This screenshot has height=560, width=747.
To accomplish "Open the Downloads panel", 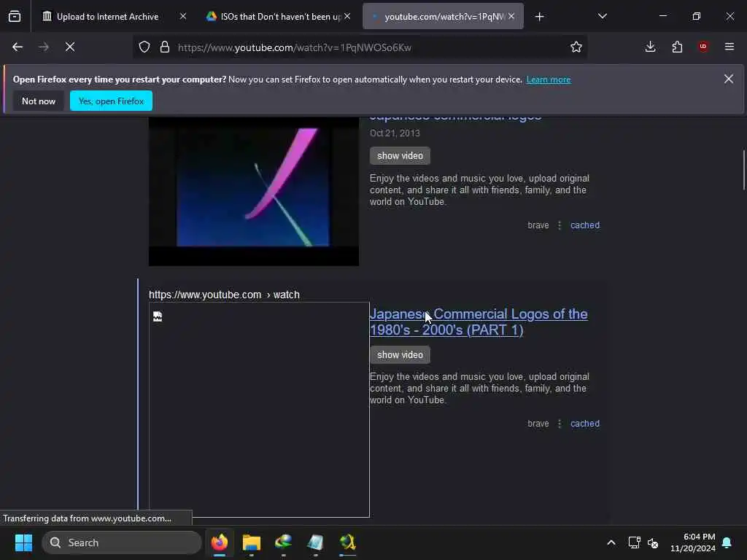I will tap(650, 47).
